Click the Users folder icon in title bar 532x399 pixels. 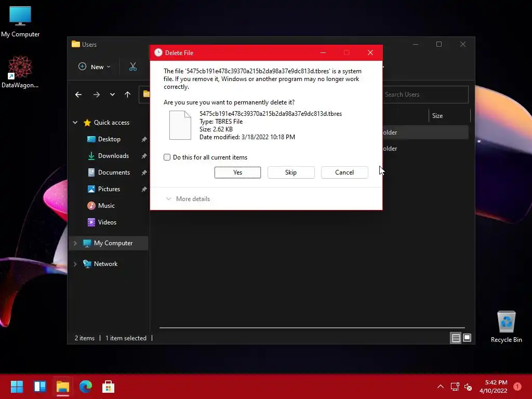[x=76, y=44]
